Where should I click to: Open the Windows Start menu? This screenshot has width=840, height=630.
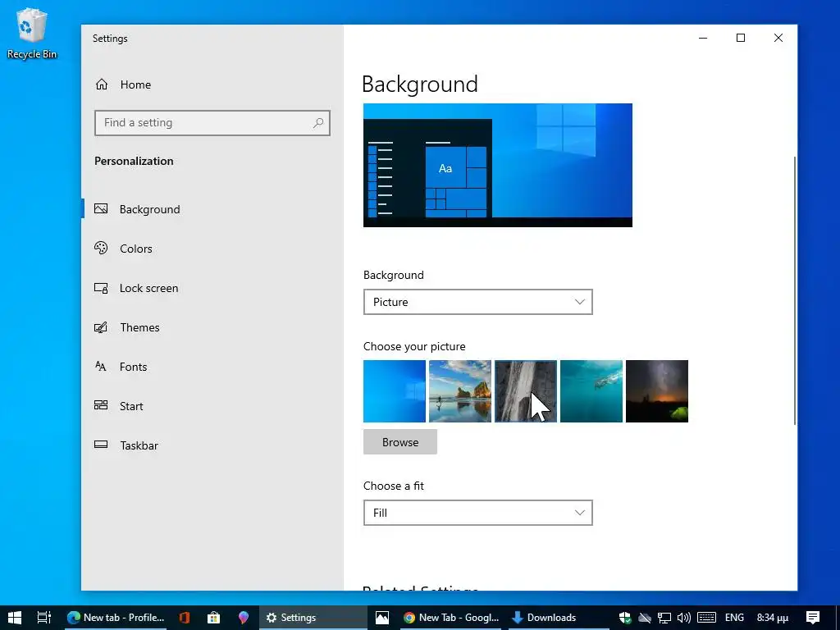point(15,618)
